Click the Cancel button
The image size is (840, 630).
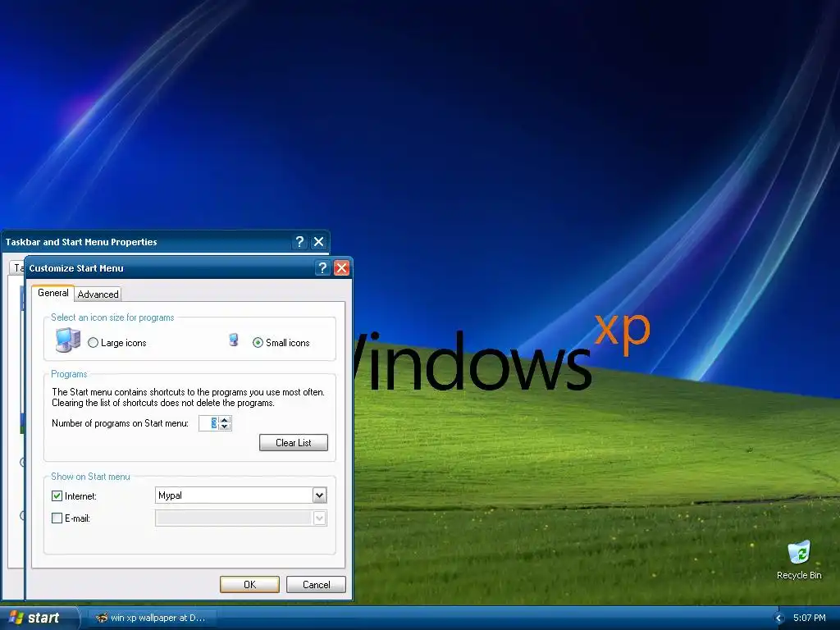[316, 584]
